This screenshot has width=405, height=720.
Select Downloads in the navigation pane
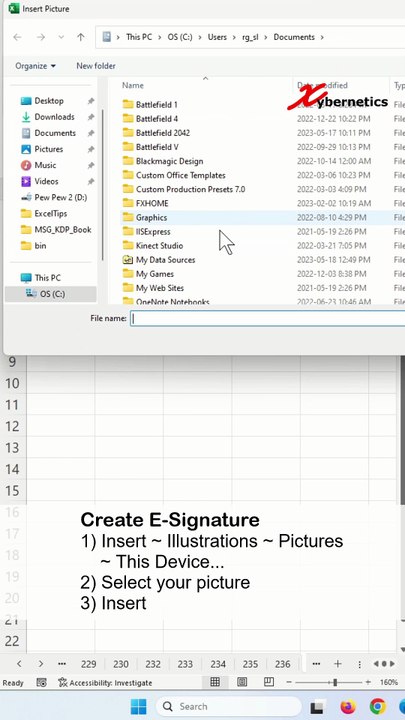(54, 117)
